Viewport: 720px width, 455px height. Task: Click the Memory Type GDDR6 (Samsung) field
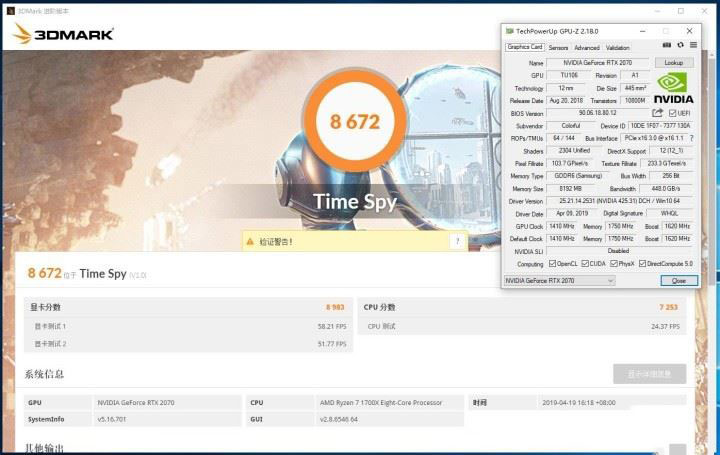[x=578, y=176]
